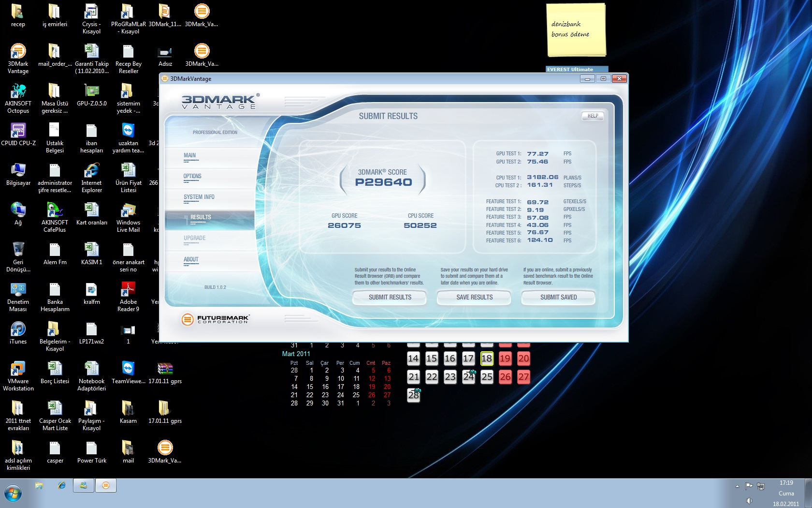Launch Internet Explorer from the taskbar
Screen dimensions: 812x508
click(62, 485)
